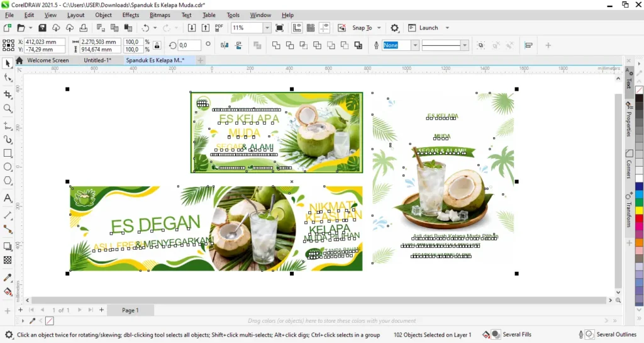Open the Transform docker

click(x=628, y=210)
